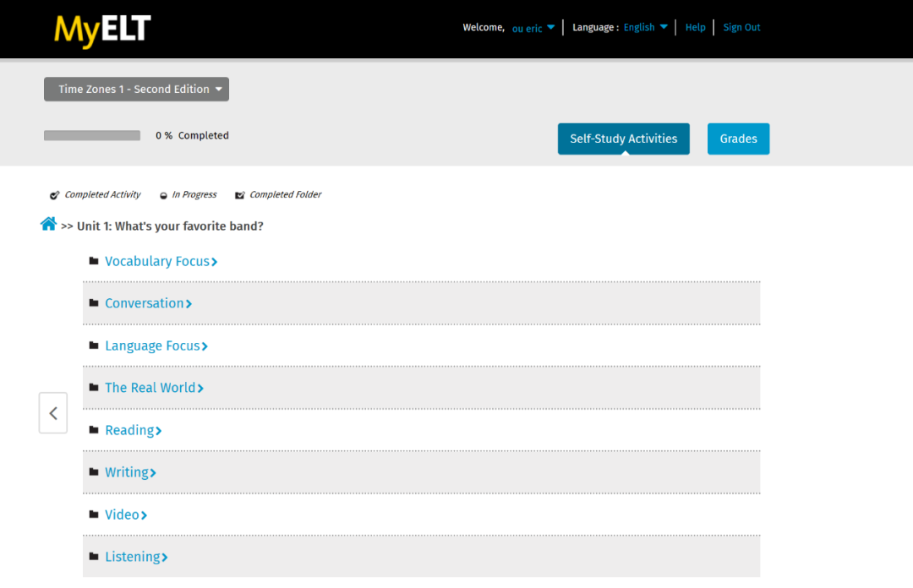The image size is (913, 588).
Task: Click the 'Welcome,' text in header
Action: click(x=484, y=27)
